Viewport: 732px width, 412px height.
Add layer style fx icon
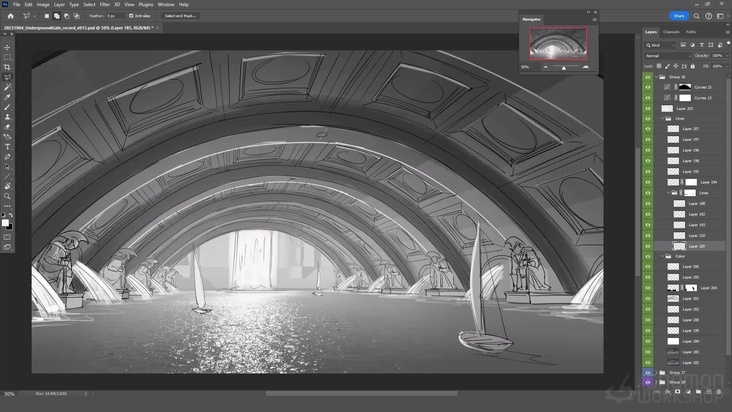pyautogui.click(x=668, y=392)
